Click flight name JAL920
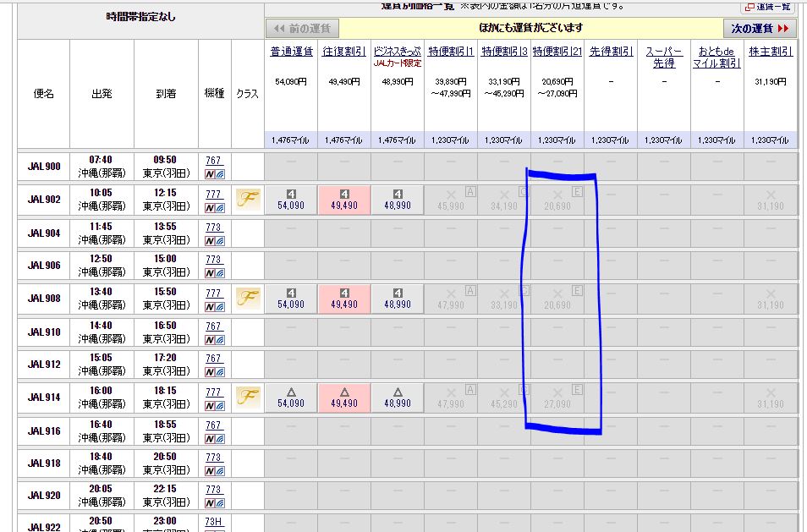This screenshot has width=807, height=532. click(x=44, y=496)
